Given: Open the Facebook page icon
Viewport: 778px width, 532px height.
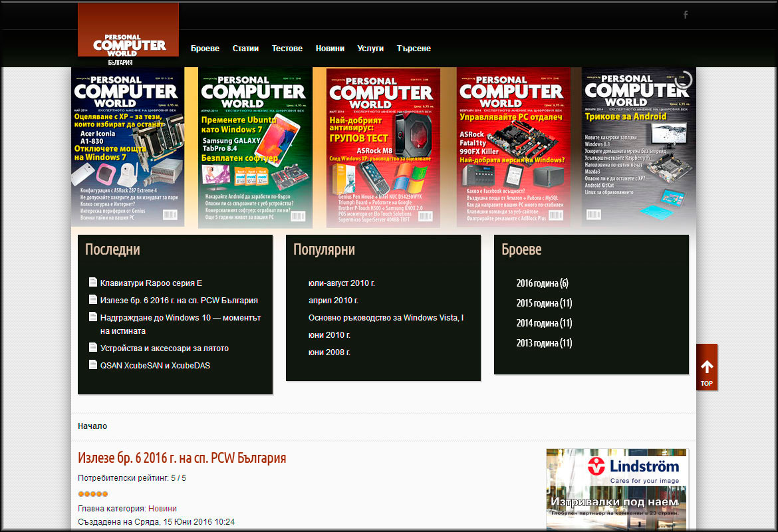Looking at the screenshot, I should 685,15.
